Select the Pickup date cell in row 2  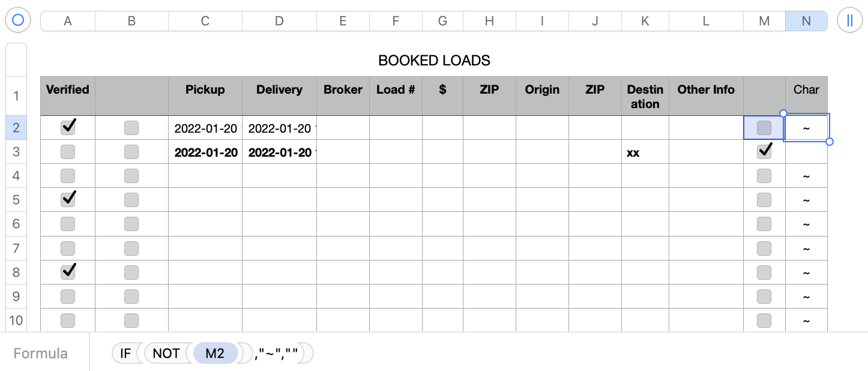(x=205, y=128)
